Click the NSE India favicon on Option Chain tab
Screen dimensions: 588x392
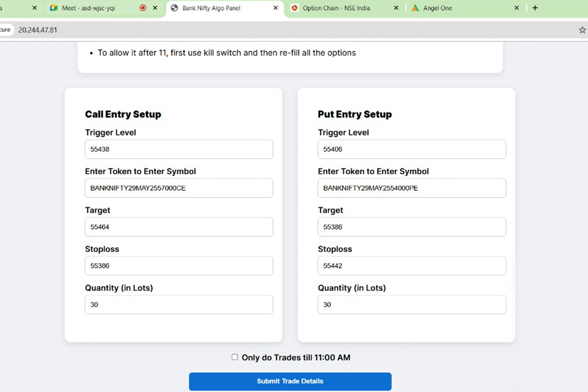point(295,8)
